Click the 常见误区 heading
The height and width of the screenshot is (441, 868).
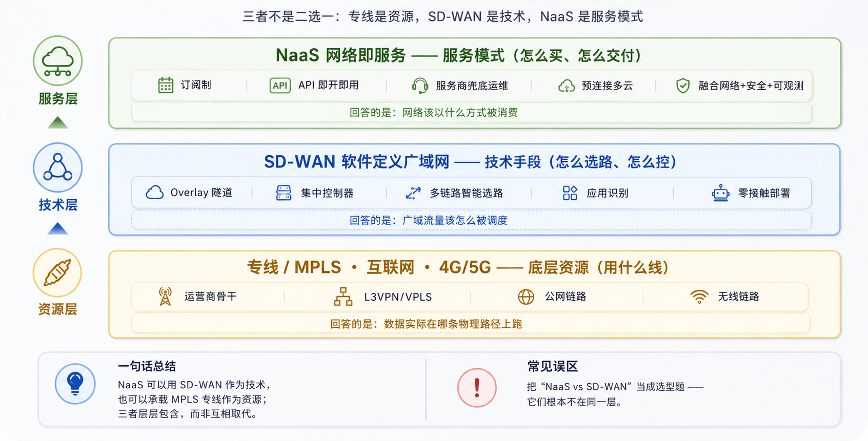553,366
